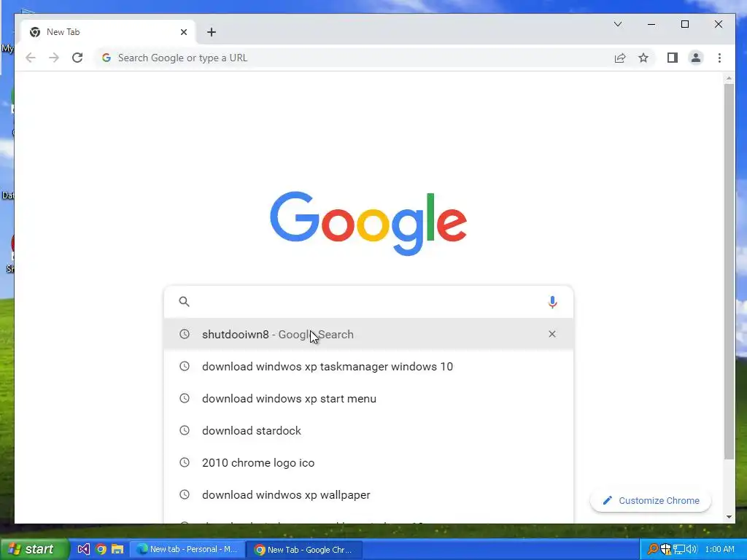The image size is (747, 560).
Task: Click the Google logo
Action: click(x=368, y=223)
